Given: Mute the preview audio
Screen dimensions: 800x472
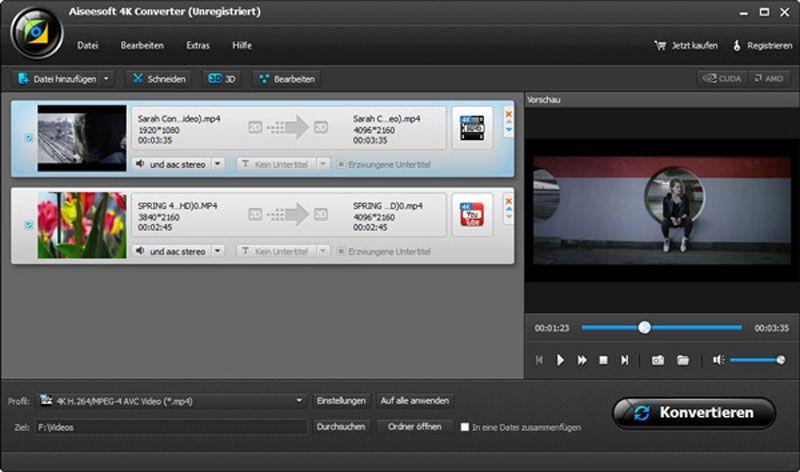Looking at the screenshot, I should (x=718, y=360).
